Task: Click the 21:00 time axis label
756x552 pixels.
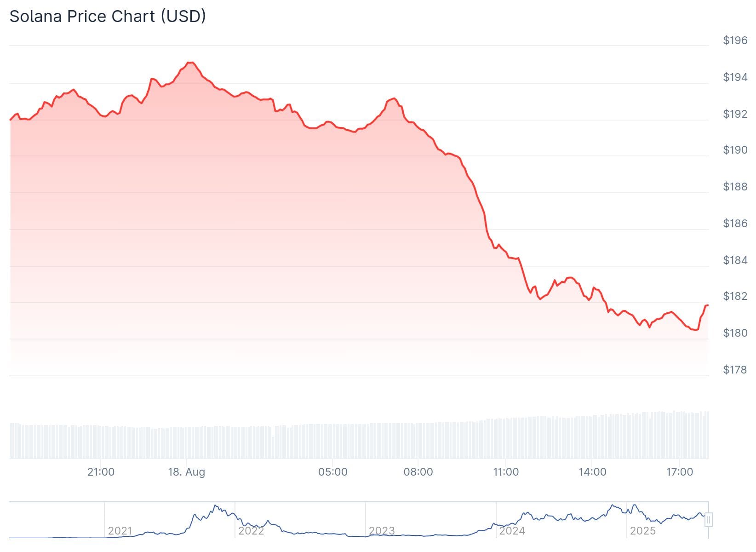Action: (101, 472)
